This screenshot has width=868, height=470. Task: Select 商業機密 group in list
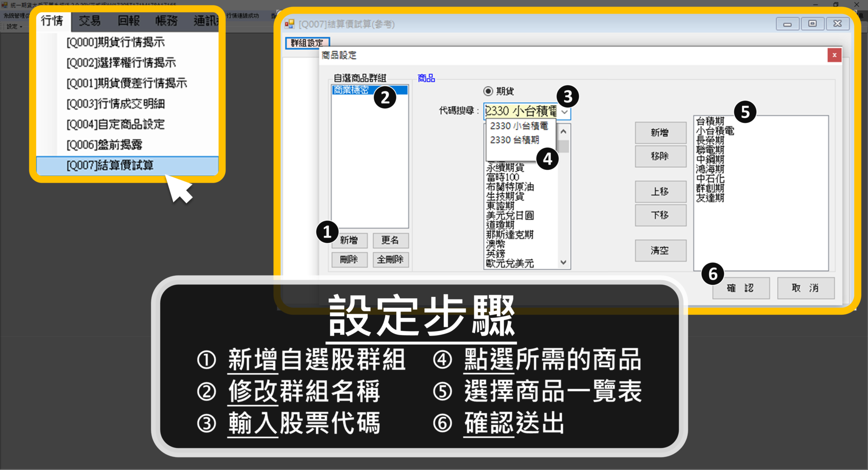pos(370,90)
